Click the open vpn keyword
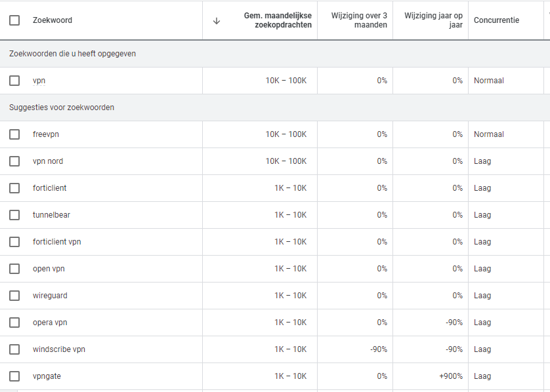 49,269
